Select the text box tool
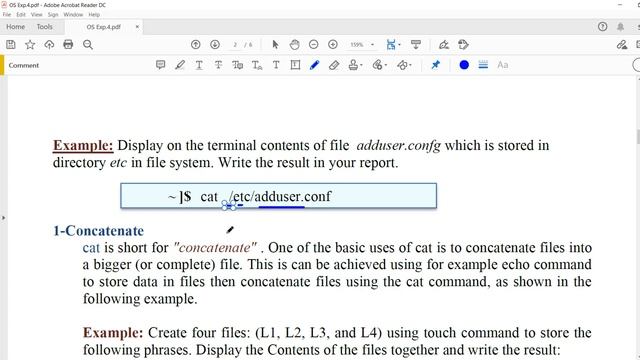The width and height of the screenshot is (640, 360). point(295,65)
